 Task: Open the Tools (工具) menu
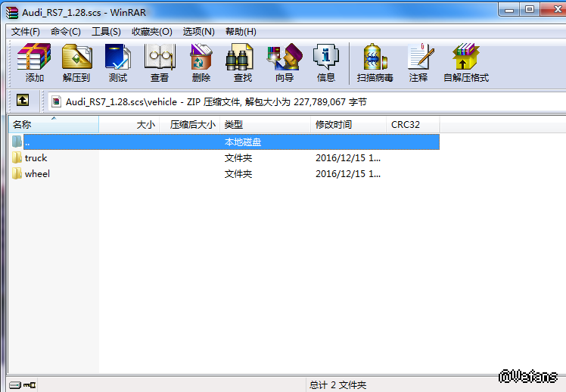click(x=106, y=32)
